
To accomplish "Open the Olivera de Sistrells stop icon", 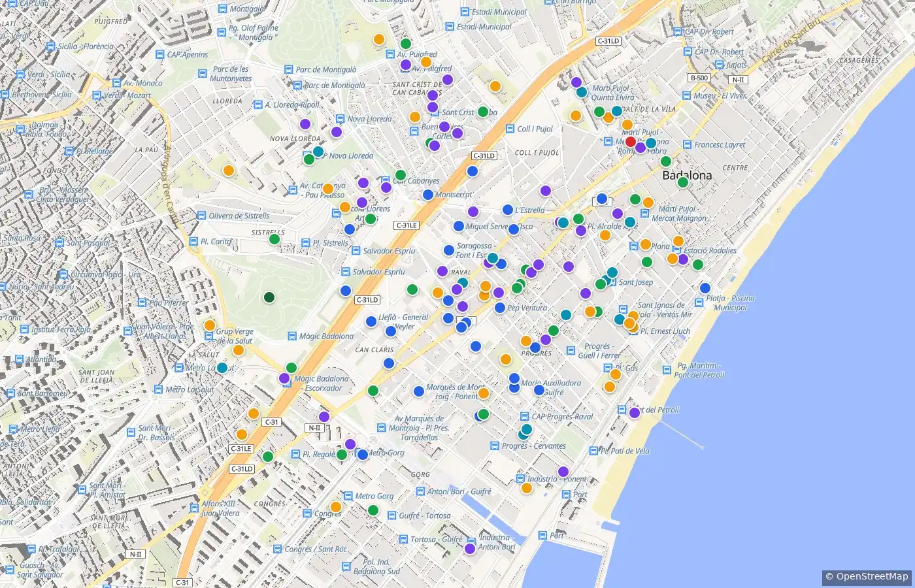I will tap(202, 216).
